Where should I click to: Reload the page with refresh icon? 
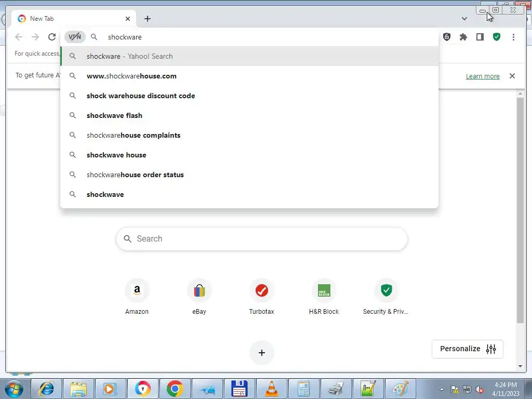click(x=51, y=37)
